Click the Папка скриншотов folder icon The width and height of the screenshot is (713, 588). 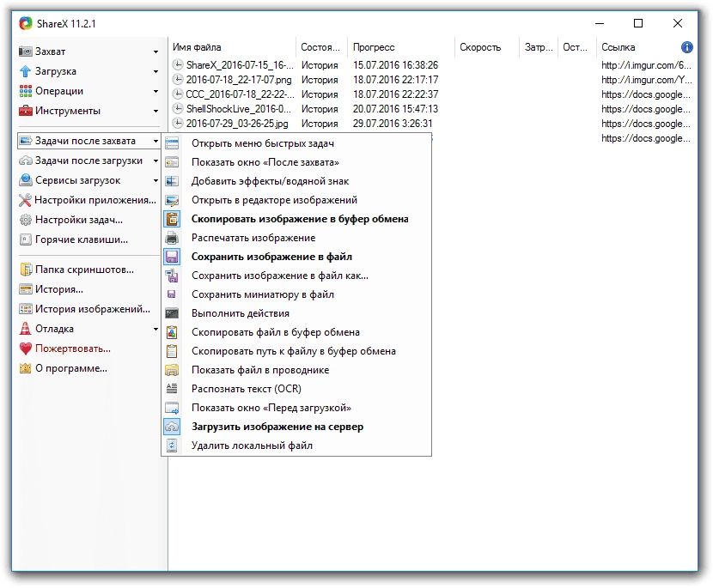click(x=26, y=270)
